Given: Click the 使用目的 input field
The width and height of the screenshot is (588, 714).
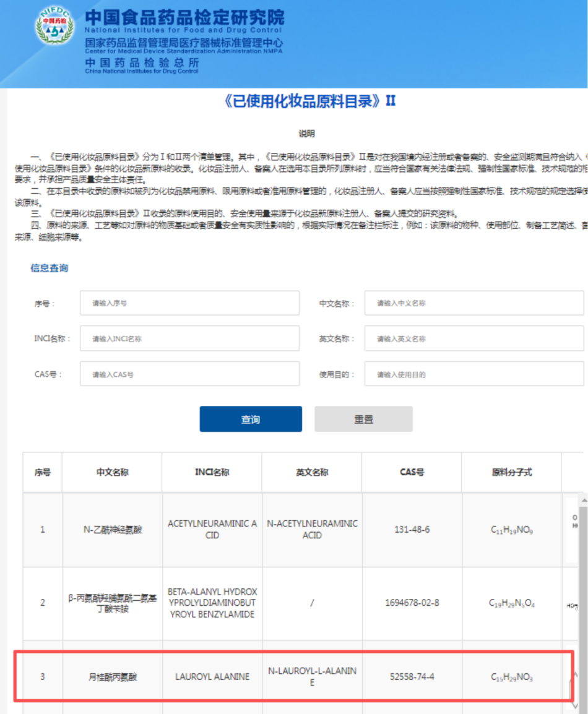Looking at the screenshot, I should pos(473,373).
